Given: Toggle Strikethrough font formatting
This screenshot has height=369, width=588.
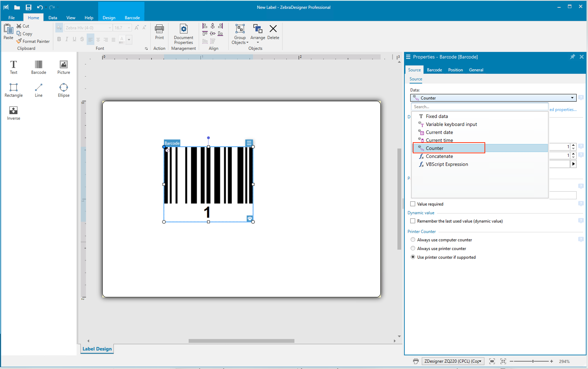Looking at the screenshot, I should [x=82, y=39].
